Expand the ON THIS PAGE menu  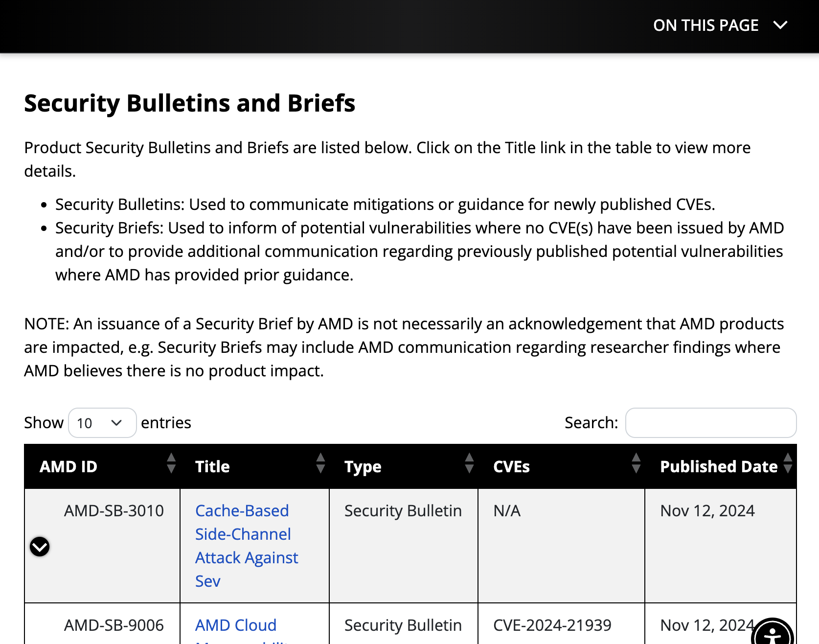(x=705, y=25)
